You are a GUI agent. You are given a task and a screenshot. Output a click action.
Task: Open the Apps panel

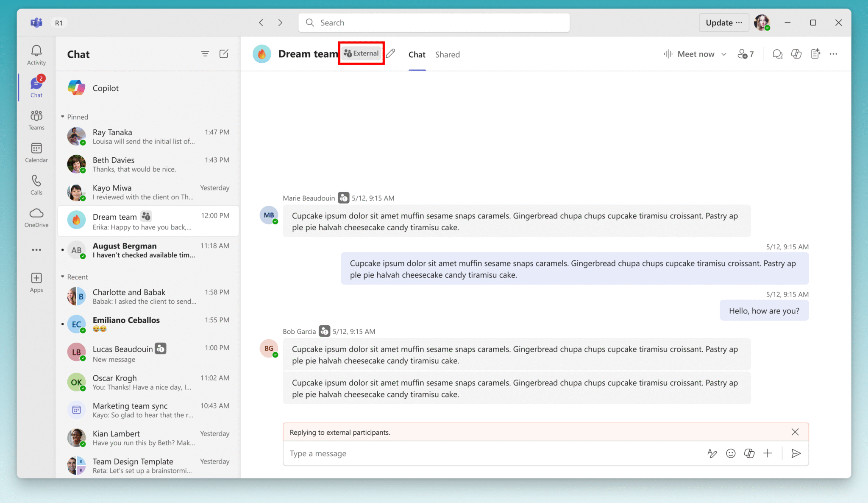point(36,282)
